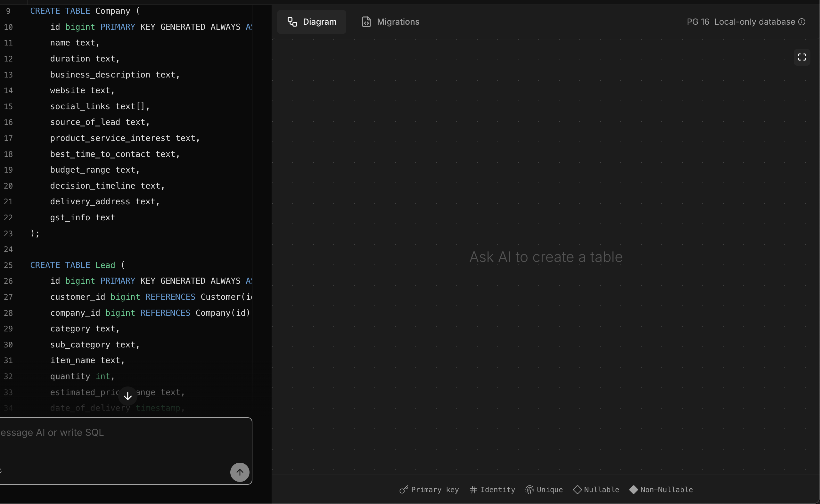The width and height of the screenshot is (820, 504).
Task: Click the Unique fingerprint legend icon
Action: pyautogui.click(x=530, y=490)
